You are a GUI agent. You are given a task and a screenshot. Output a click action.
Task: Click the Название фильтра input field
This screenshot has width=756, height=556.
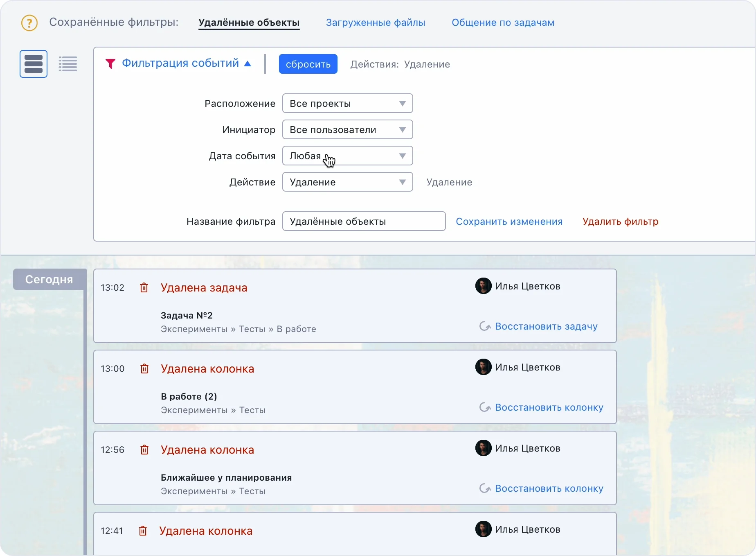364,221
